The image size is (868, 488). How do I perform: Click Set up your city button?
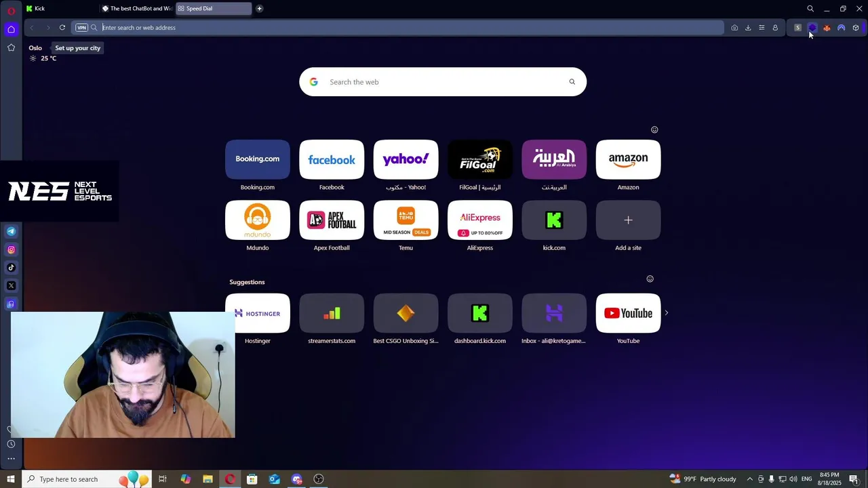pos(77,48)
